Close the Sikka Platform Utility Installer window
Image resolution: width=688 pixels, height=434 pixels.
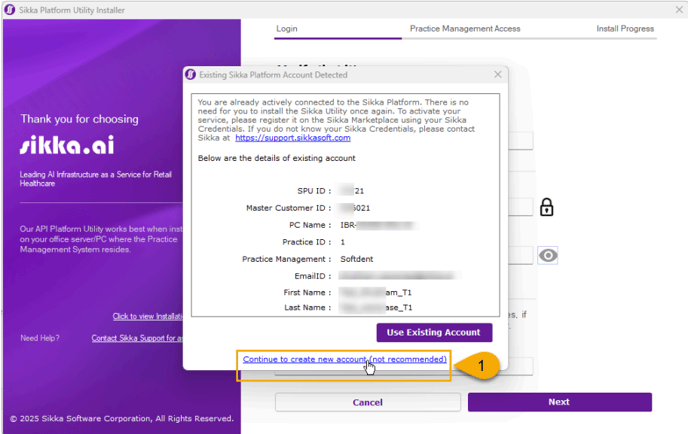677,9
